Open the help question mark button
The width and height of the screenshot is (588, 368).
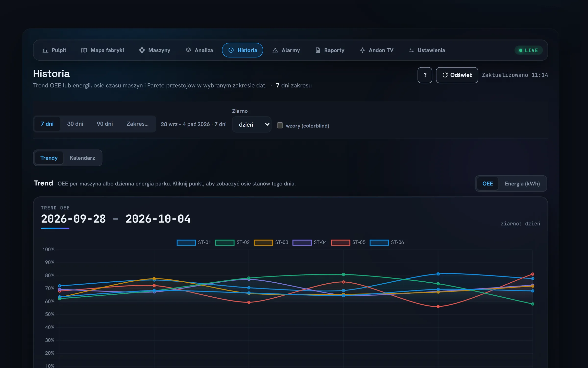[425, 75]
